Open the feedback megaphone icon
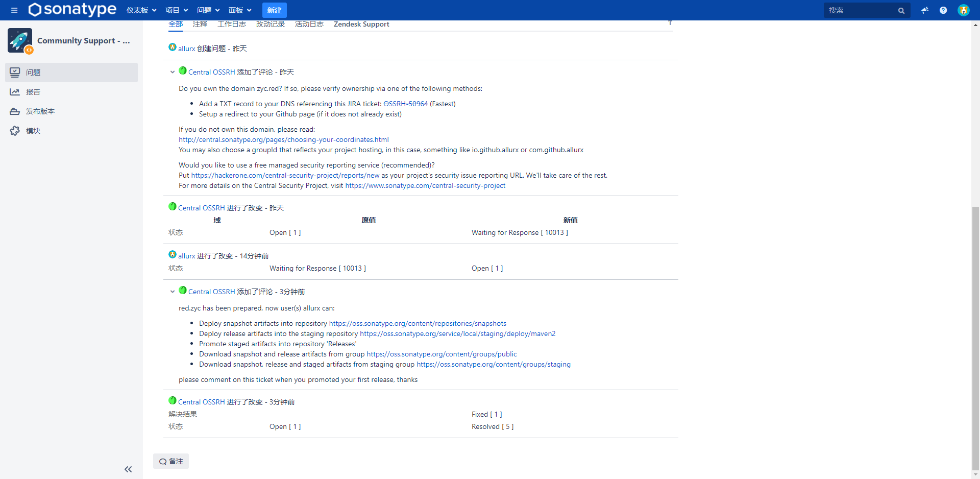This screenshot has height=479, width=980. [924, 10]
